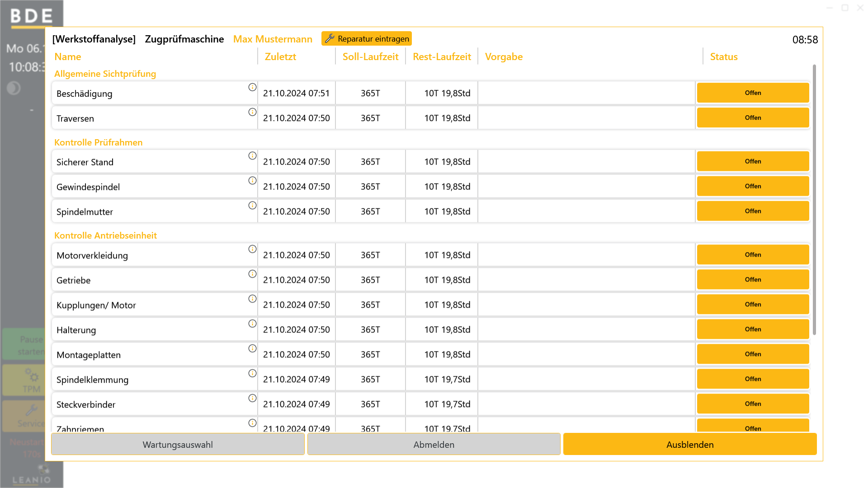This screenshot has height=488, width=868.
Task: Select the Rest-Laufzeit column header
Action: (x=442, y=57)
